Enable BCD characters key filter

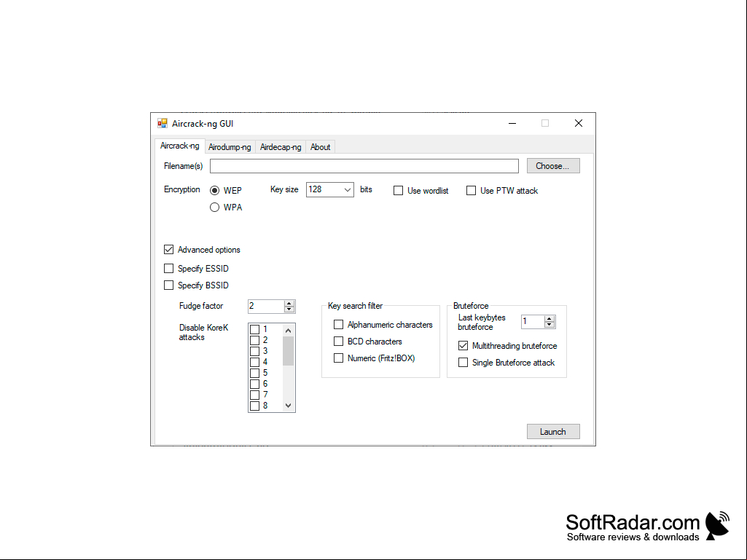(338, 342)
